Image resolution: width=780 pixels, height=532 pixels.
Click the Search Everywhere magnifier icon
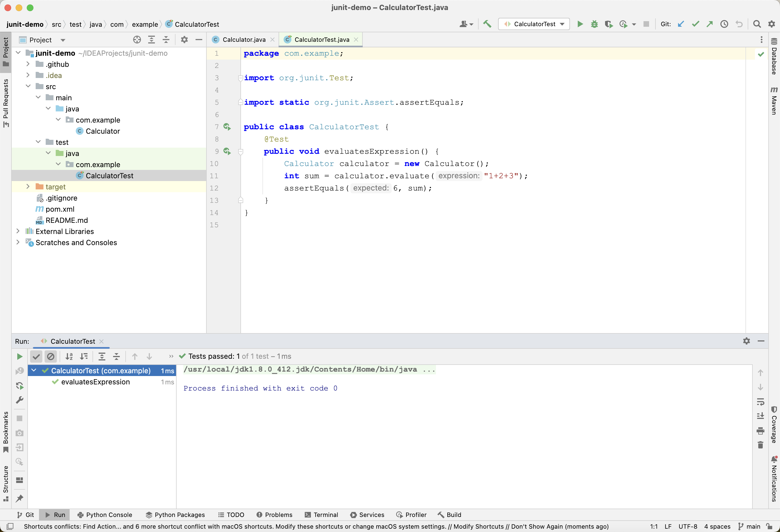coord(757,24)
